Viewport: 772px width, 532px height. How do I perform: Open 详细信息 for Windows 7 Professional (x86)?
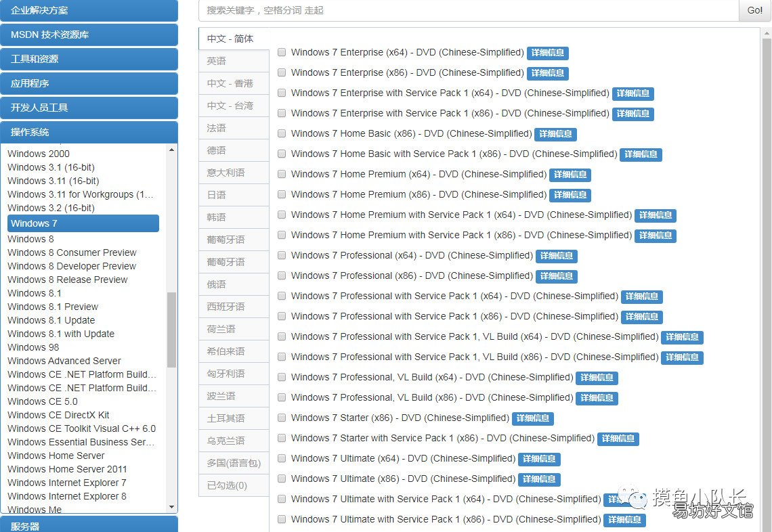pyautogui.click(x=557, y=276)
